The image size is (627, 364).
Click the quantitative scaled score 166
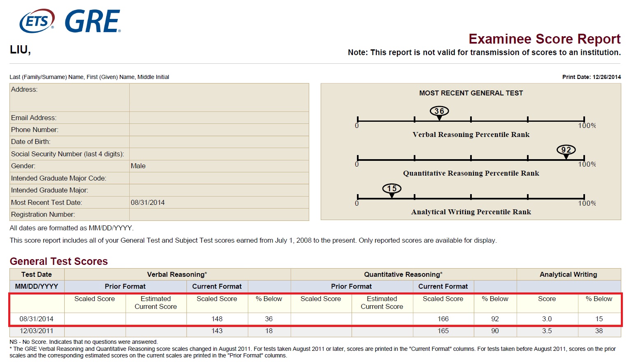443,319
